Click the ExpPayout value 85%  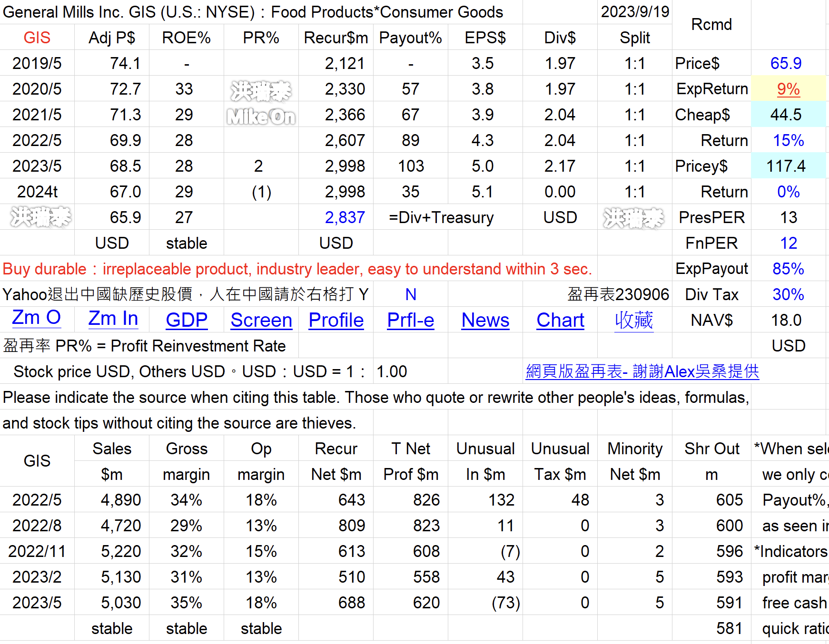[x=789, y=269]
